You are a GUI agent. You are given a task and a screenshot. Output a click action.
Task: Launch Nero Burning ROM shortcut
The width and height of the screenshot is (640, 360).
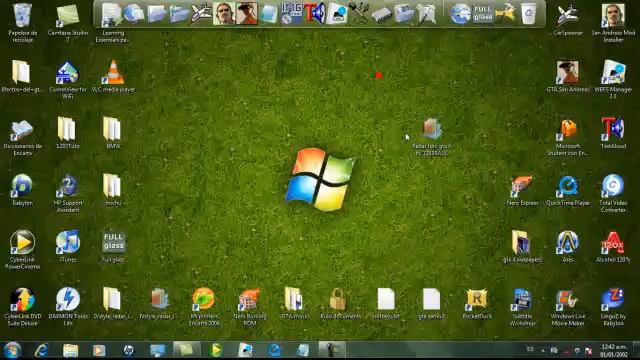pos(250,307)
